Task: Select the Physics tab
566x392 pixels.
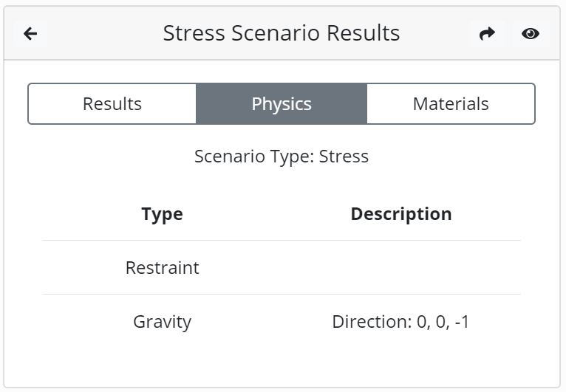Action: tap(282, 104)
